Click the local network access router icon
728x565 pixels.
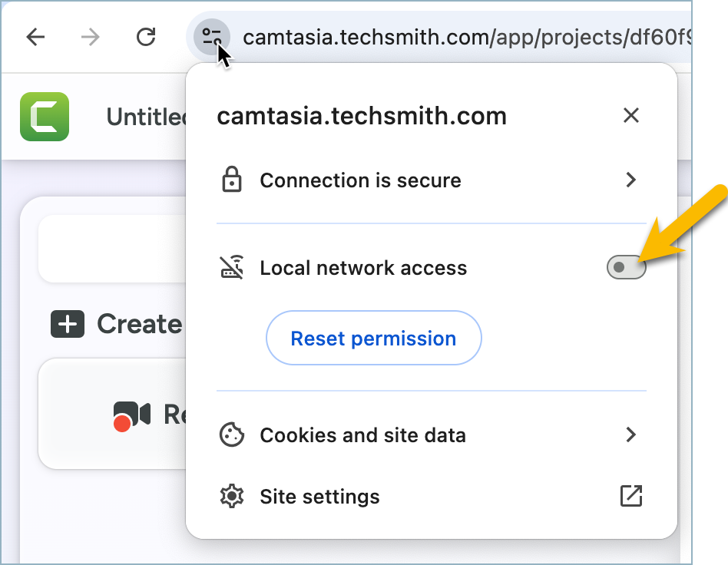click(x=232, y=267)
